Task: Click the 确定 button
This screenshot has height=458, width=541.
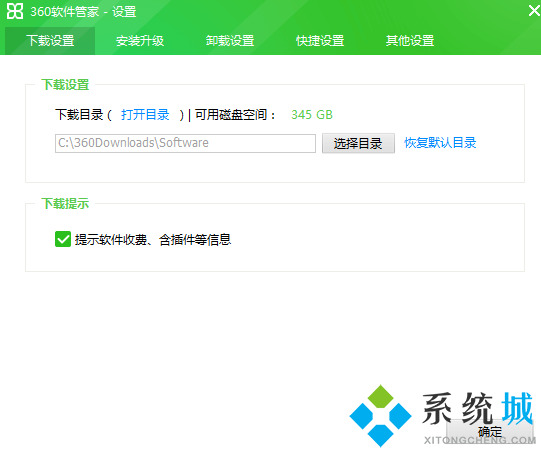Action: pos(489,432)
